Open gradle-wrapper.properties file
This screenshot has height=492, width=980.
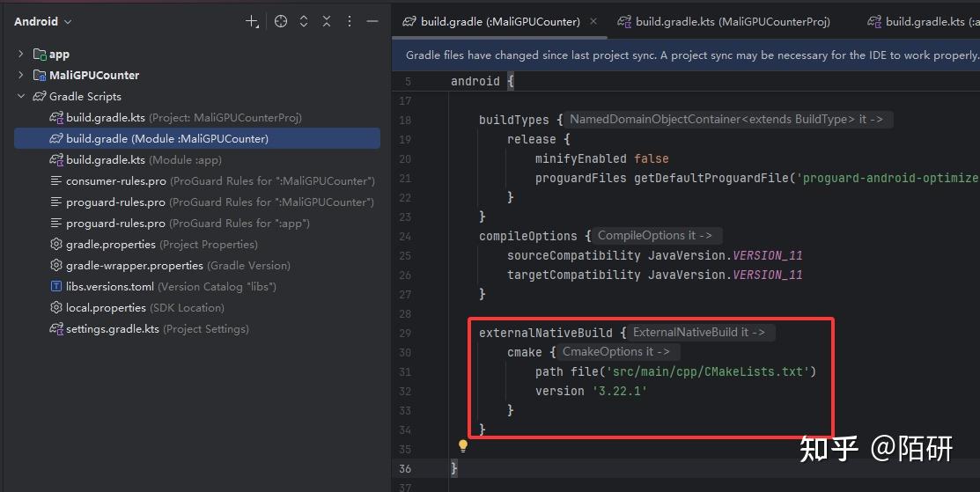[x=170, y=265]
